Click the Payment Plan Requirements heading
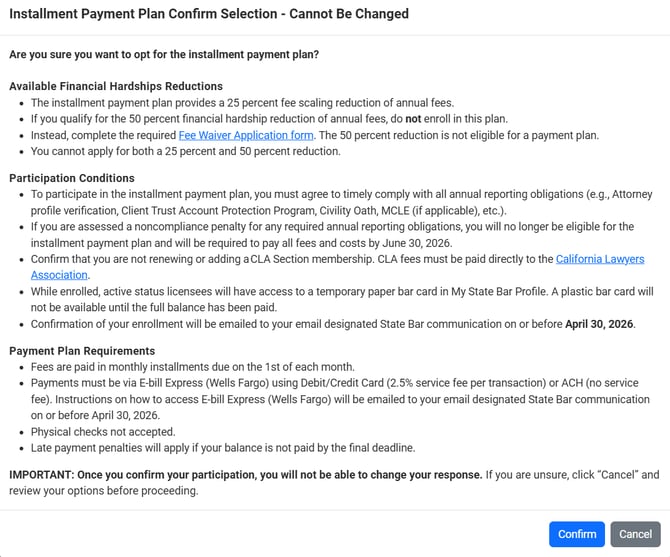This screenshot has height=557, width=670. point(82,351)
